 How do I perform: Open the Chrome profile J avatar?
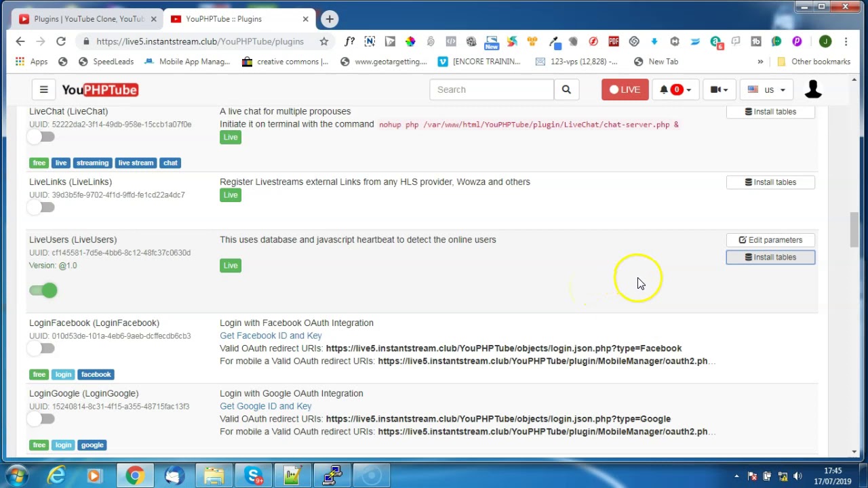point(825,41)
